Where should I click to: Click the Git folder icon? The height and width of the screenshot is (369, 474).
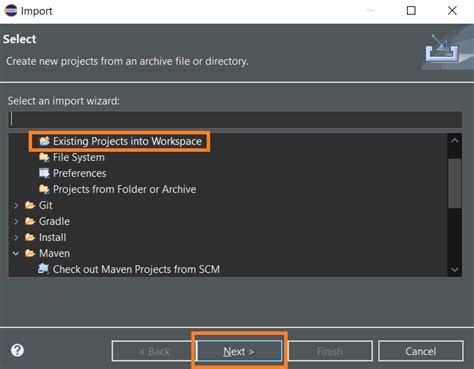(30, 205)
